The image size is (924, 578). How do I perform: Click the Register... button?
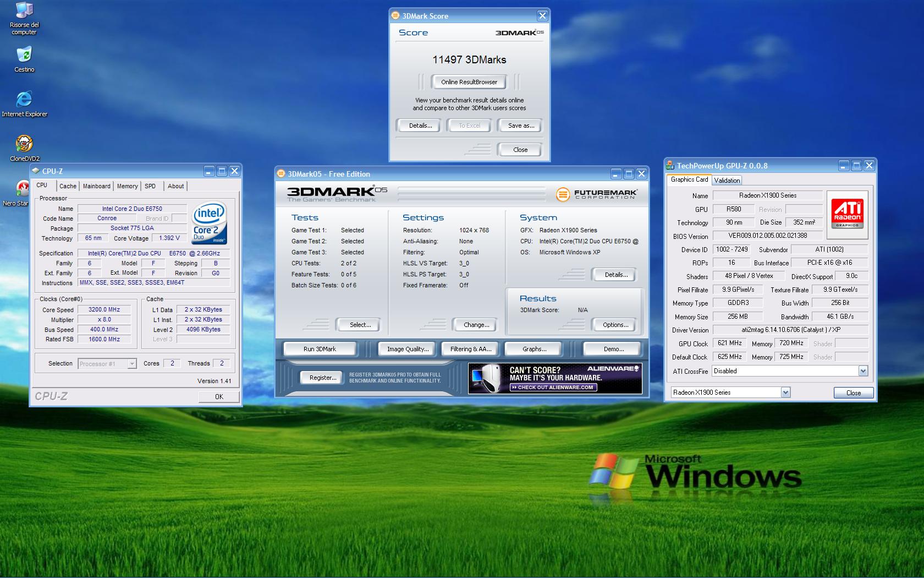click(x=323, y=378)
